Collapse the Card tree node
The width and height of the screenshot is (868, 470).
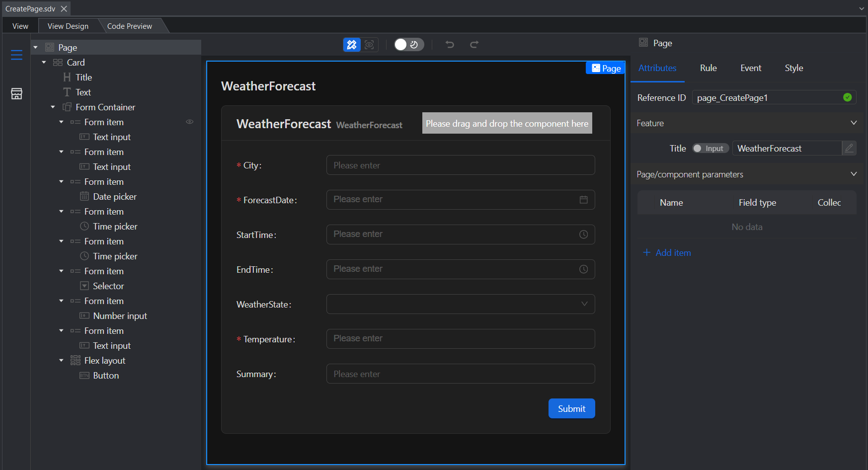coord(44,63)
